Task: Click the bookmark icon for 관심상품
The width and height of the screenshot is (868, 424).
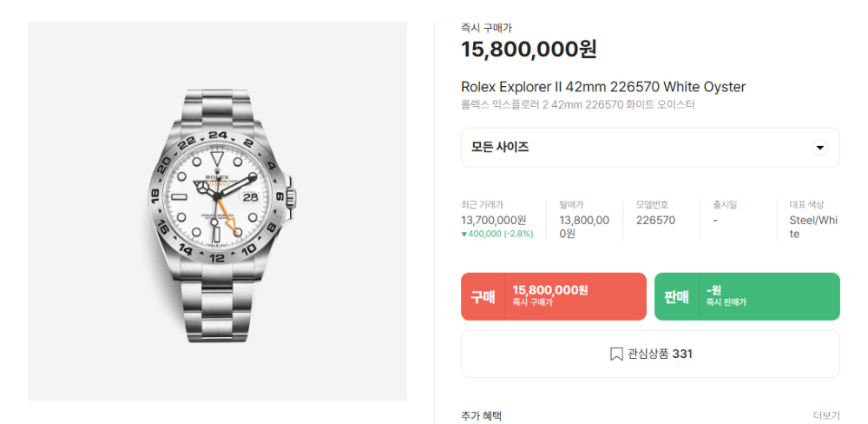Action: [616, 354]
